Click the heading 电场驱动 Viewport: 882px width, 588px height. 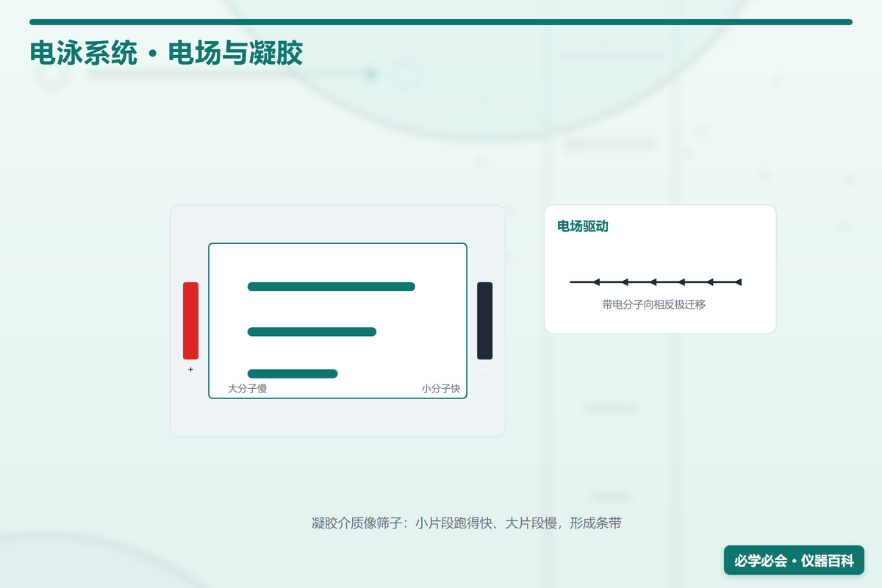(583, 226)
